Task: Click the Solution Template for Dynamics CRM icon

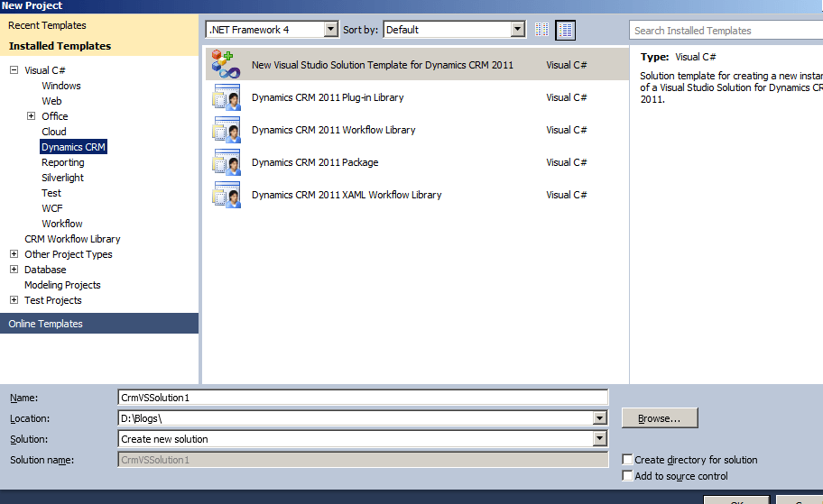Action: [x=227, y=65]
